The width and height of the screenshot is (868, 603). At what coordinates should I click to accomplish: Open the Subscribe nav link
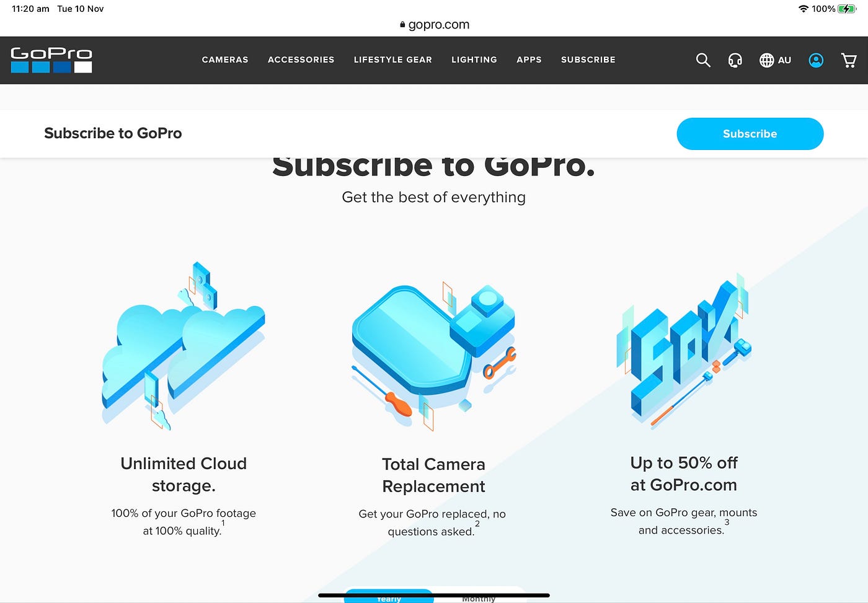pyautogui.click(x=588, y=59)
